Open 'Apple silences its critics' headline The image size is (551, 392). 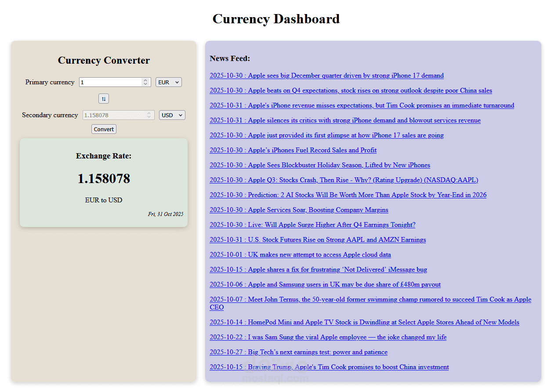345,120
